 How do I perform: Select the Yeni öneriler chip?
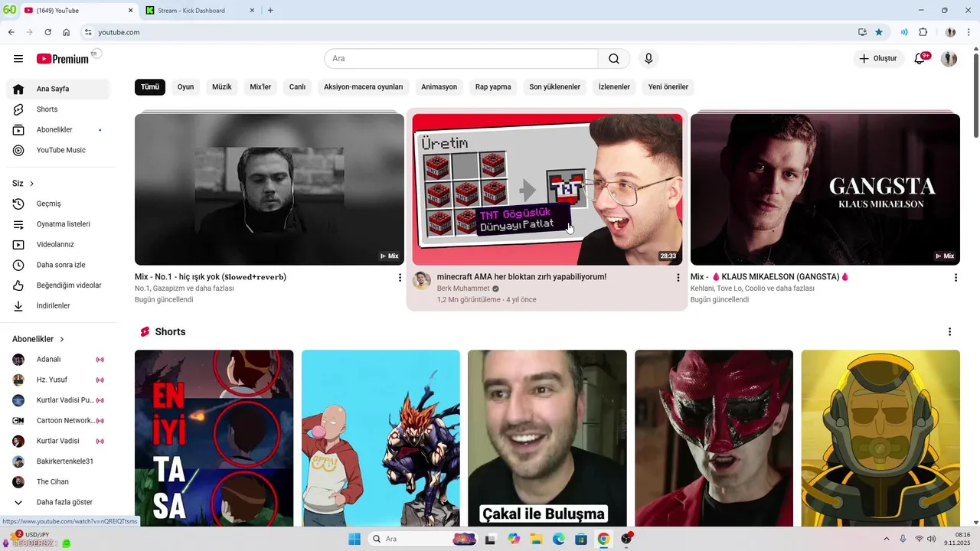click(x=668, y=87)
